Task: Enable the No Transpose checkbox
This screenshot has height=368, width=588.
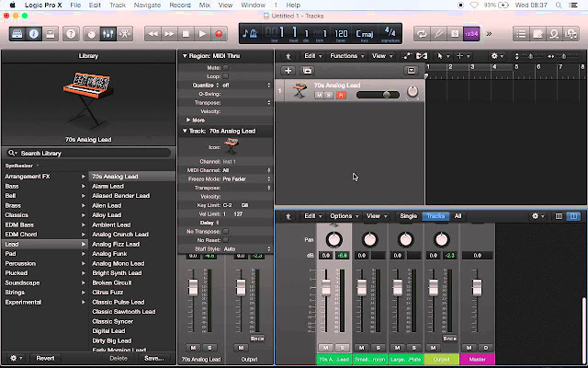Action: [226, 231]
